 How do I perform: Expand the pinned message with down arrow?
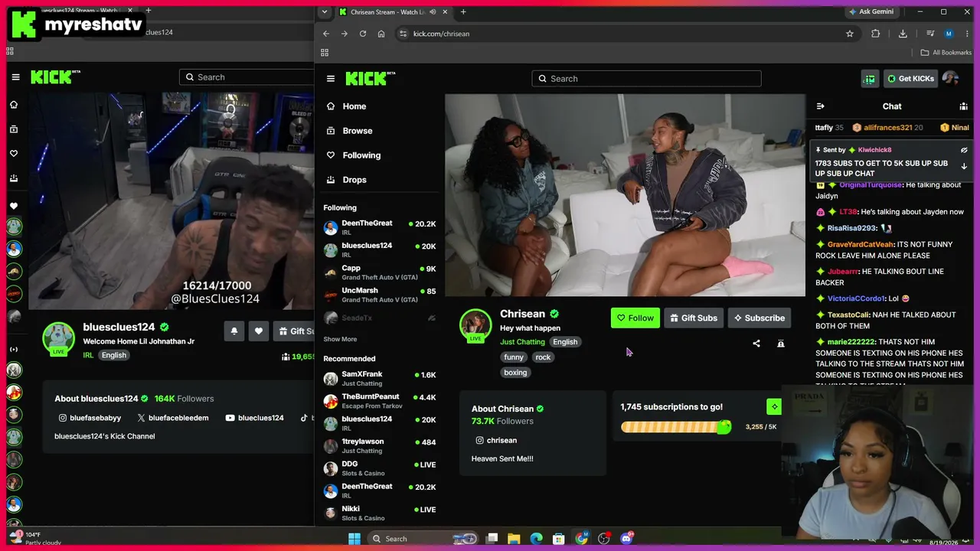964,166
